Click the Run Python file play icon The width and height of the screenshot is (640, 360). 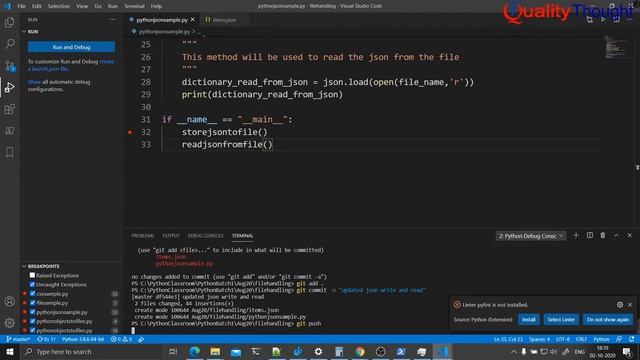603,20
